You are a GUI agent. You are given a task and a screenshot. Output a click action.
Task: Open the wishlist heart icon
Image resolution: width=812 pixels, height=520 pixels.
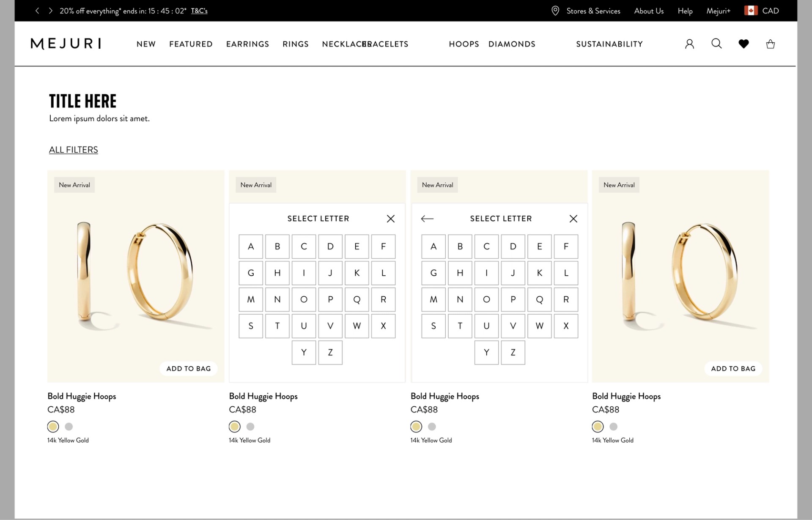click(743, 44)
